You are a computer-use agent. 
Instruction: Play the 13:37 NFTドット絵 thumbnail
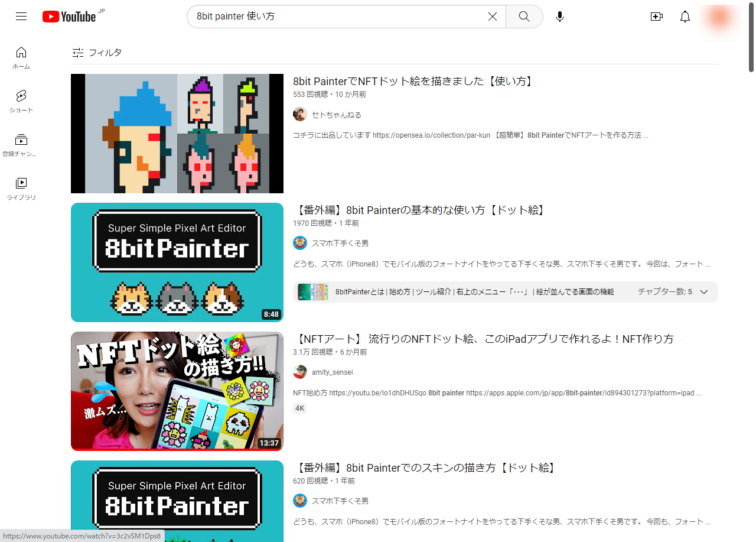tap(177, 391)
